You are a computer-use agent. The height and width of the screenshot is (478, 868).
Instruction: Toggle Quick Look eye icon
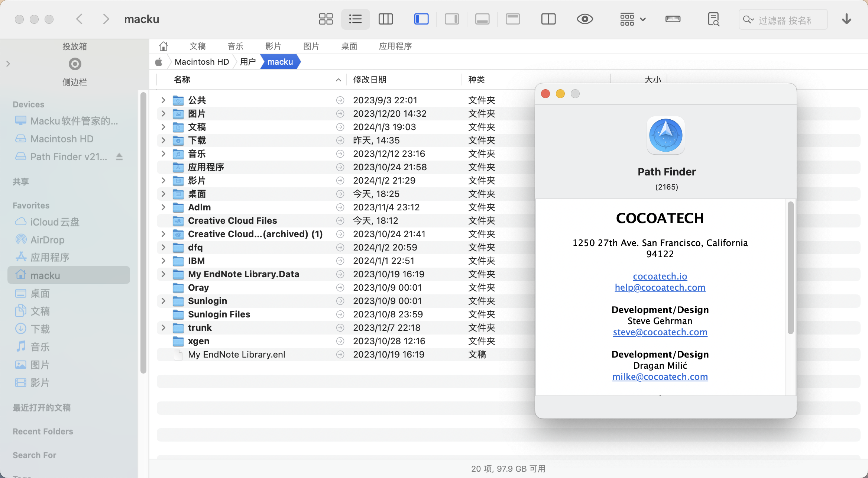[x=585, y=19]
